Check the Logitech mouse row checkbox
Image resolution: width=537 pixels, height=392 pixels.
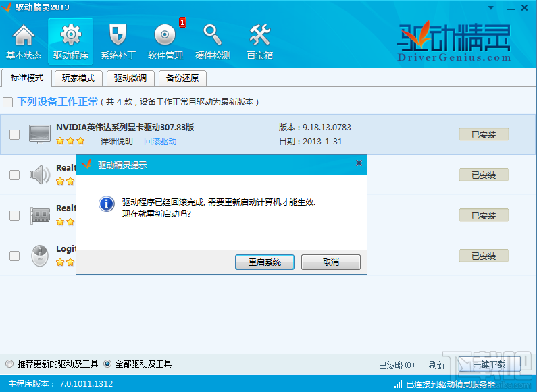tap(14, 256)
